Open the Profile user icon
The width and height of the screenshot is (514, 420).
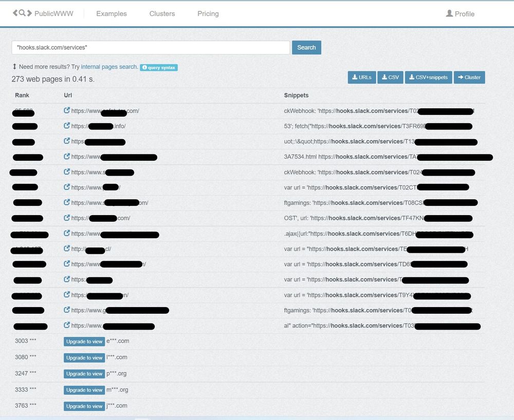pyautogui.click(x=449, y=13)
